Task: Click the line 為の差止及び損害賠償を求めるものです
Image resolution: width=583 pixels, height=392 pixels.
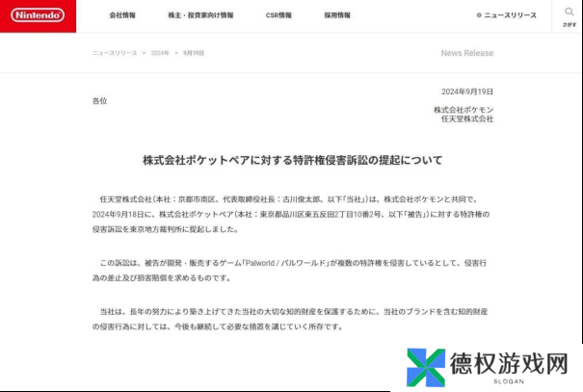Action: (161, 278)
